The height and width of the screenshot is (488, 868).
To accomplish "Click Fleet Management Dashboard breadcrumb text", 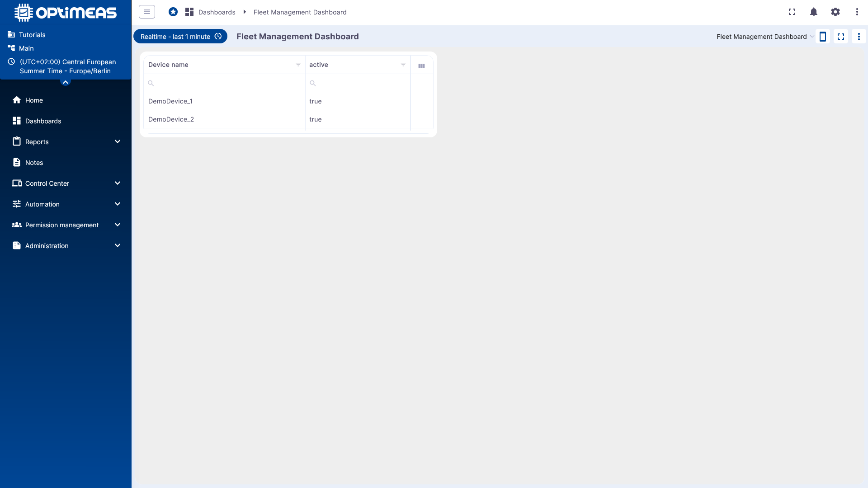I will pos(300,12).
